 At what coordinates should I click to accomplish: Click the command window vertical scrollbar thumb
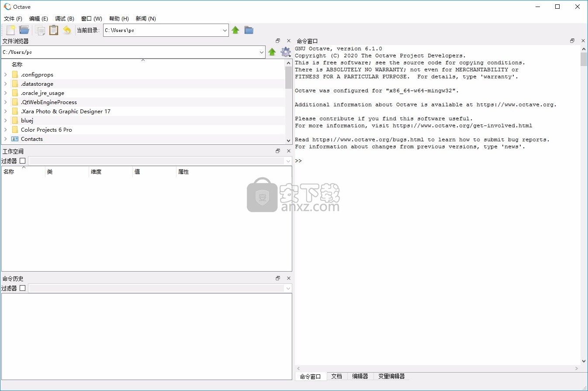[584, 59]
